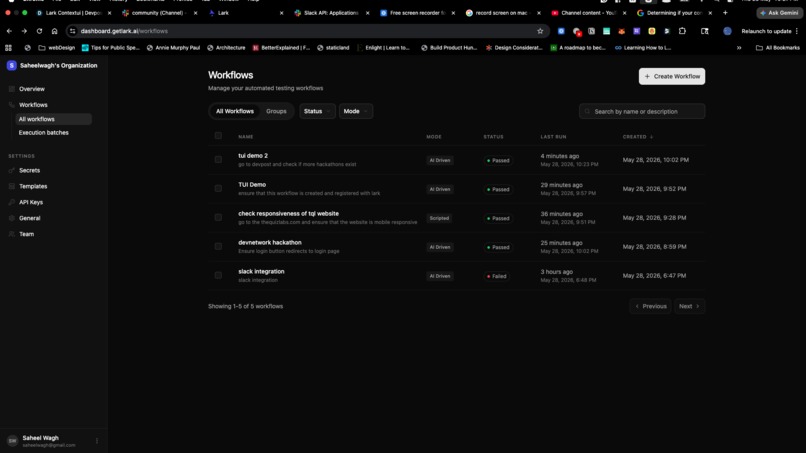Focus the search by name or description field

[x=642, y=111]
